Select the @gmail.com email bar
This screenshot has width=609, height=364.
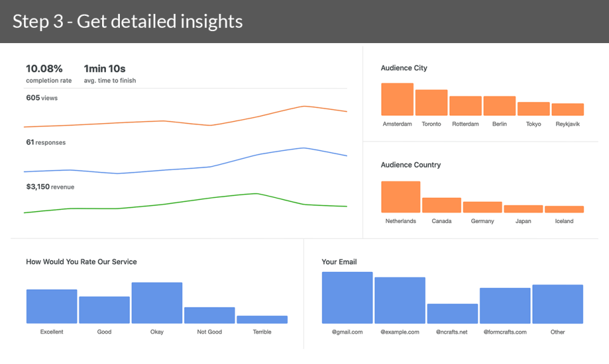tap(347, 297)
